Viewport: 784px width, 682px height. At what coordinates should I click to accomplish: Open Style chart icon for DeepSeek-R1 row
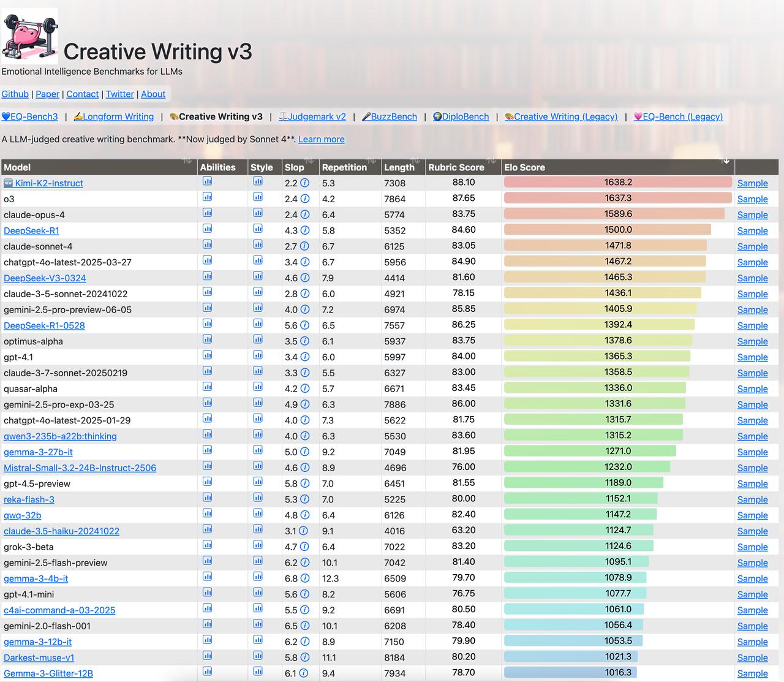[258, 229]
